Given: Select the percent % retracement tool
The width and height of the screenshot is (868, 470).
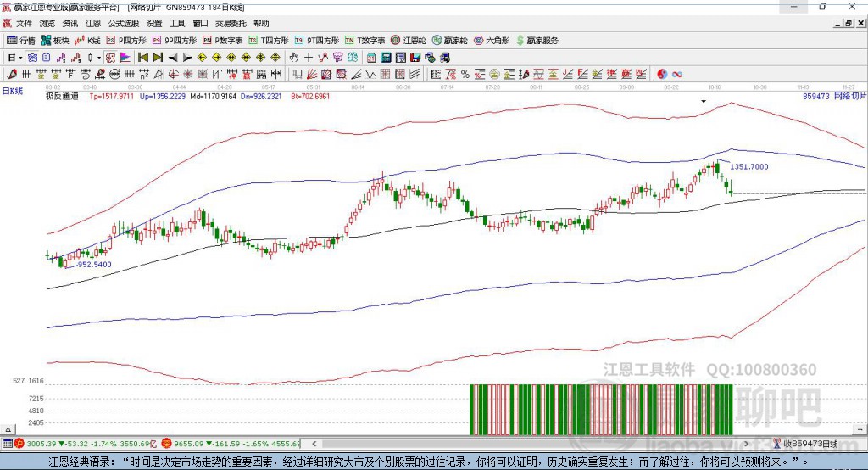Looking at the screenshot, I should [465, 75].
